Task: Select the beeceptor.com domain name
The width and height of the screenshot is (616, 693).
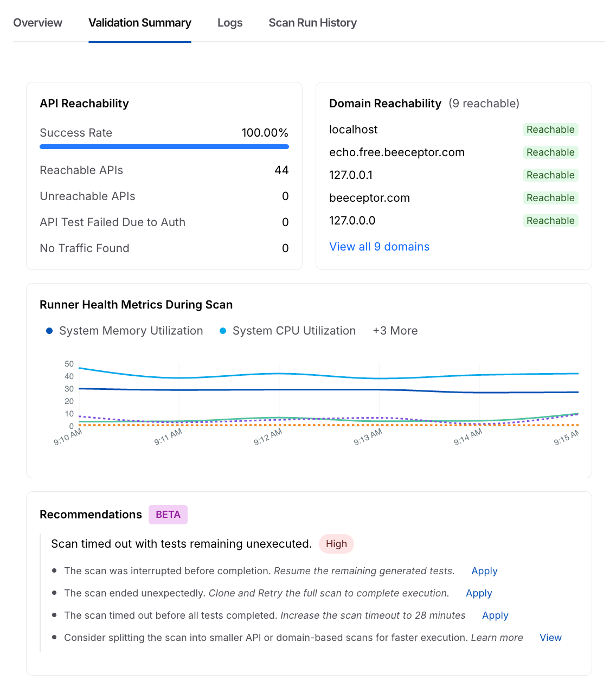Action: click(x=369, y=198)
